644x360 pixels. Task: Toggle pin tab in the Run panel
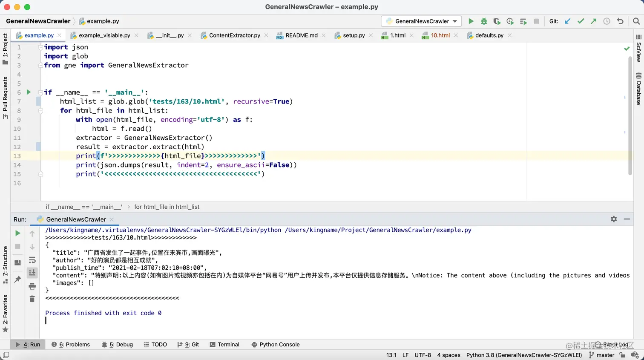click(18, 279)
